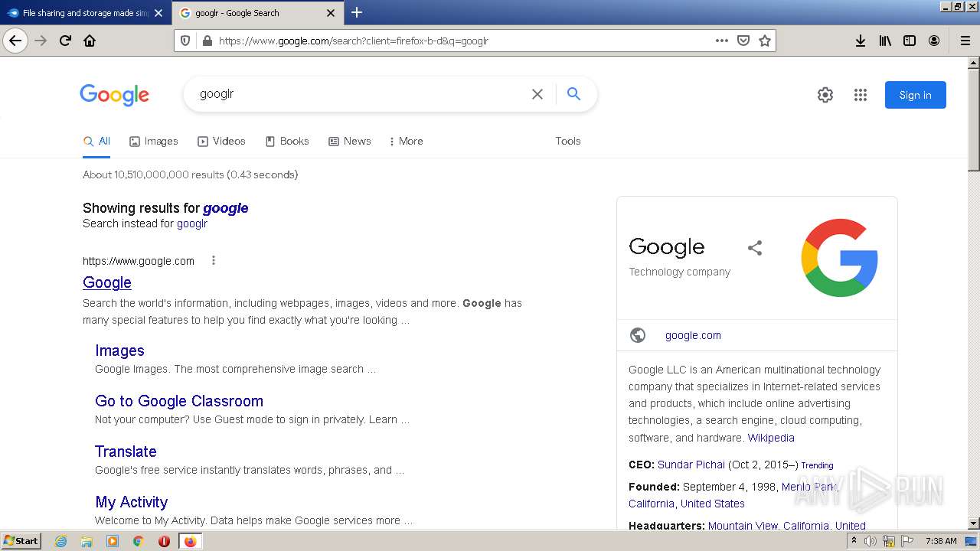Click the scrollbar down arrow
980x551 pixels.
(973, 523)
